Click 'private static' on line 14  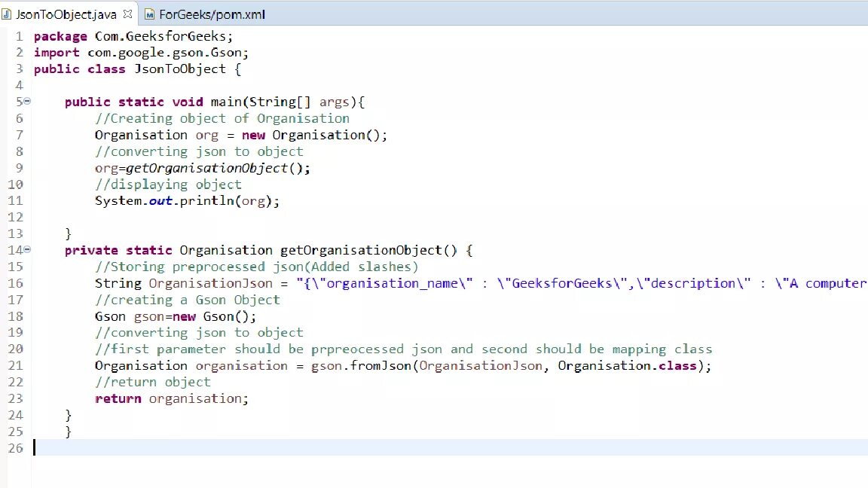(x=118, y=250)
